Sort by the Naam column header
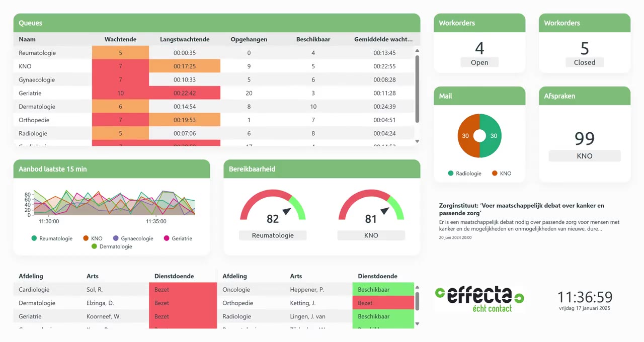The image size is (644, 342). (x=27, y=39)
